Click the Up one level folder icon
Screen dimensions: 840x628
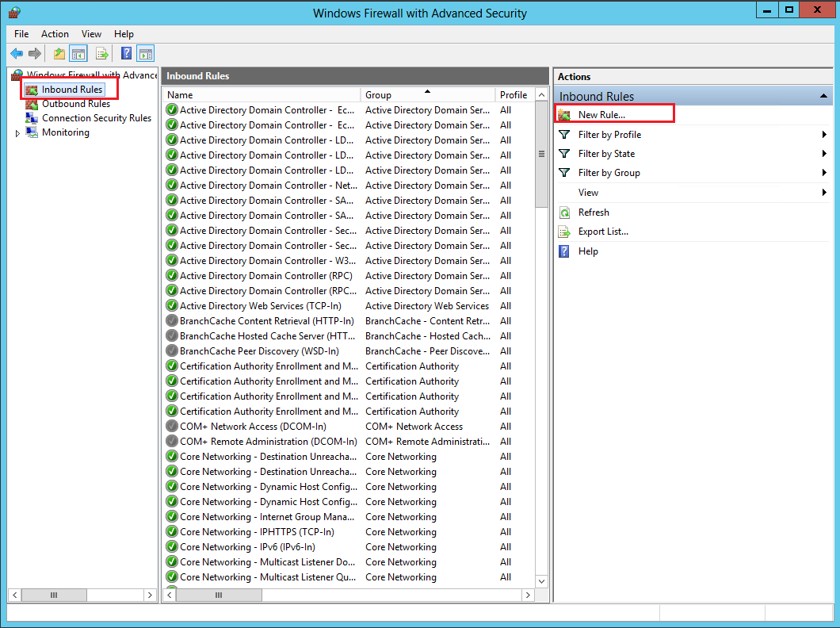[59, 54]
